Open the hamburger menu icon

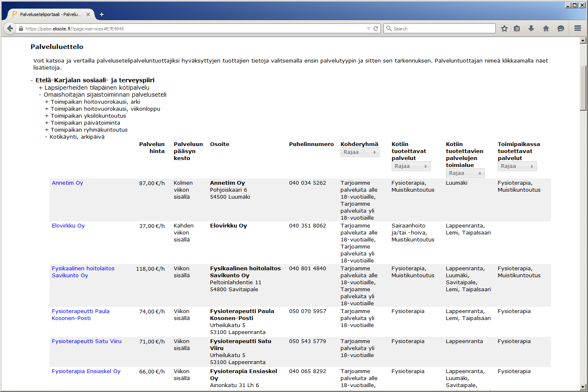(x=578, y=28)
